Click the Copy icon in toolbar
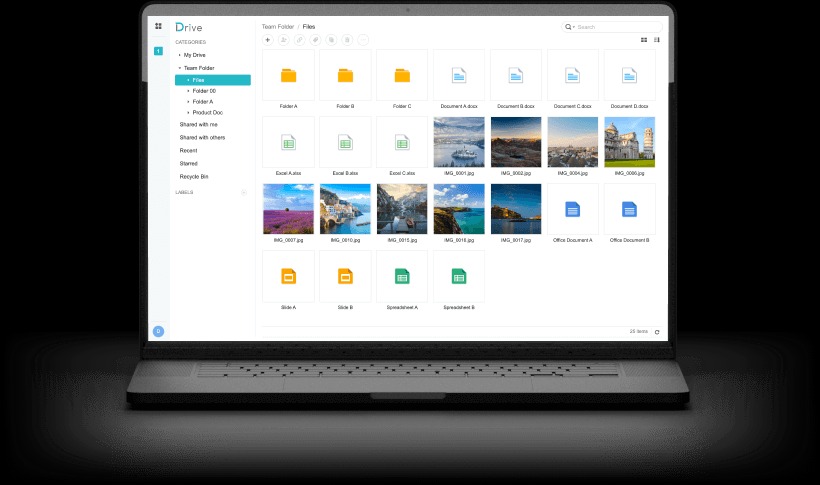The width and height of the screenshot is (820, 485). (x=331, y=40)
